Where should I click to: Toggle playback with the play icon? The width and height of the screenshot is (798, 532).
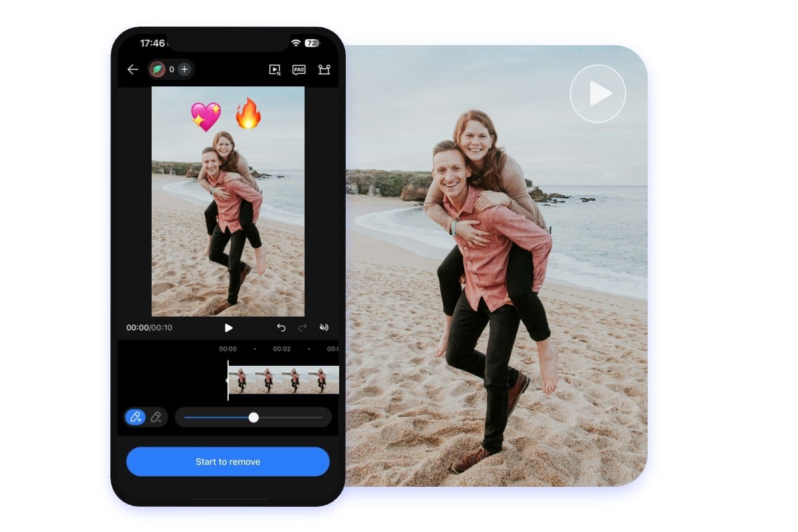tap(229, 327)
